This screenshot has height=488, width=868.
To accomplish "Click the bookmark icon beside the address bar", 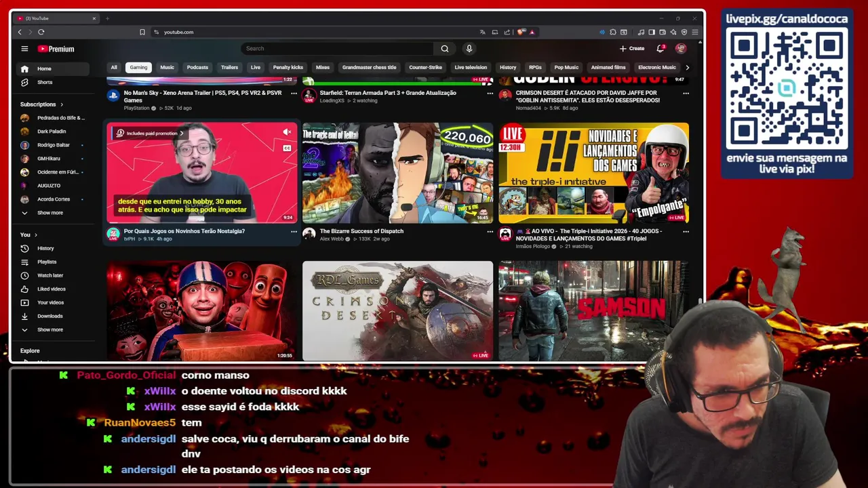I will 142,32.
